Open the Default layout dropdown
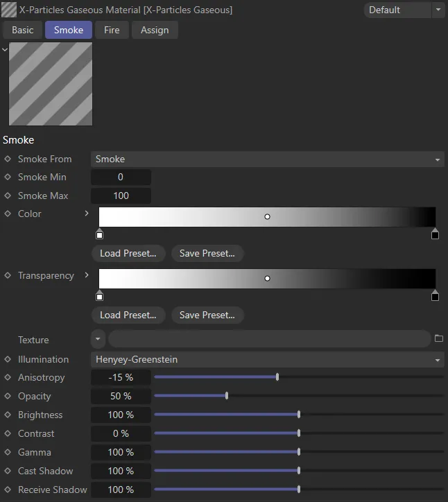 (398, 10)
